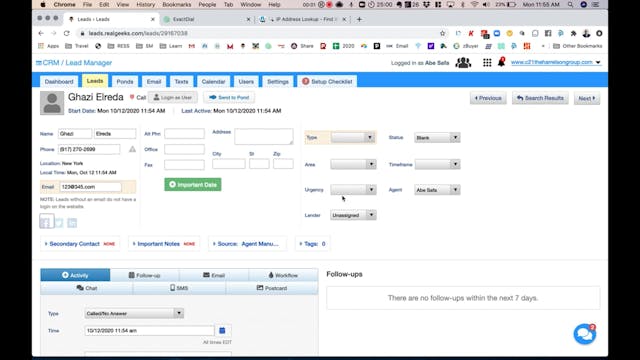The width and height of the screenshot is (640, 360).
Task: Open the Lender dropdown showing Unassigned
Action: click(353, 215)
